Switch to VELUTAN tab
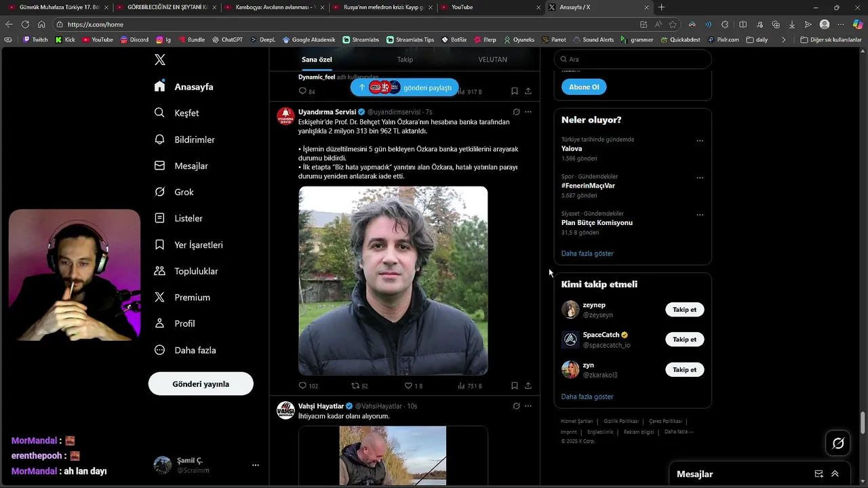This screenshot has height=488, width=868. click(493, 60)
